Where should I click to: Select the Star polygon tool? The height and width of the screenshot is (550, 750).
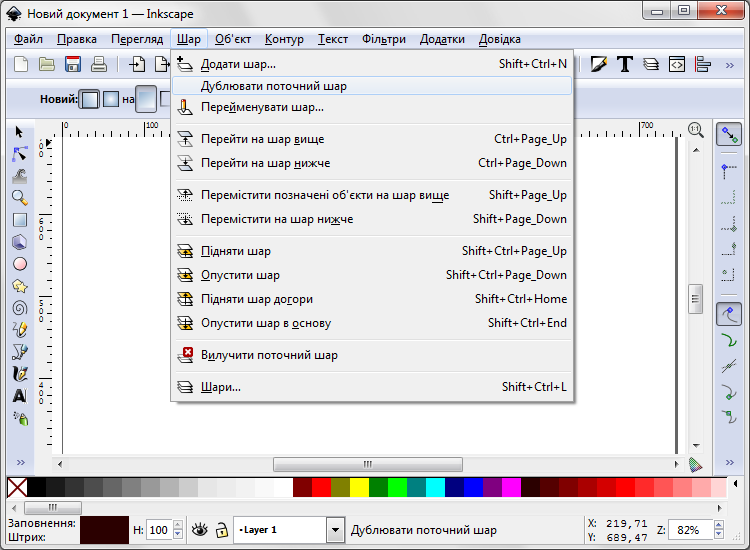point(19,286)
